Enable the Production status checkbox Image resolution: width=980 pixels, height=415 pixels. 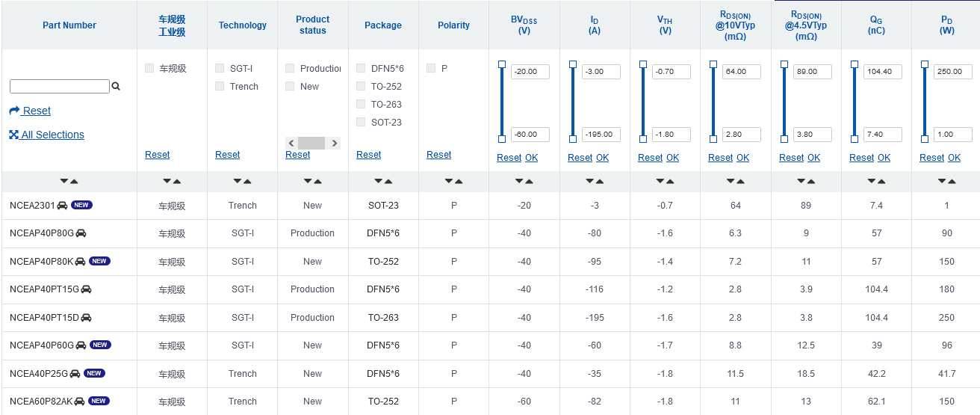pyautogui.click(x=290, y=68)
